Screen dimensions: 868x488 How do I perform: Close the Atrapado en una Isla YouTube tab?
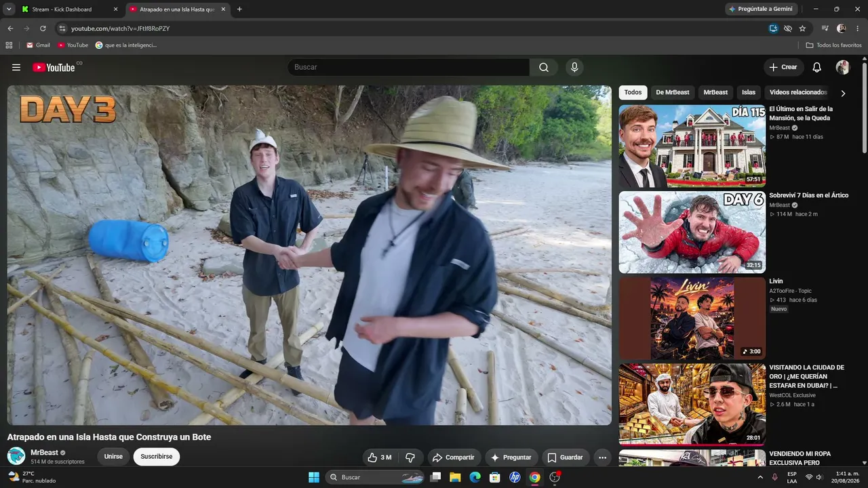[x=223, y=9]
